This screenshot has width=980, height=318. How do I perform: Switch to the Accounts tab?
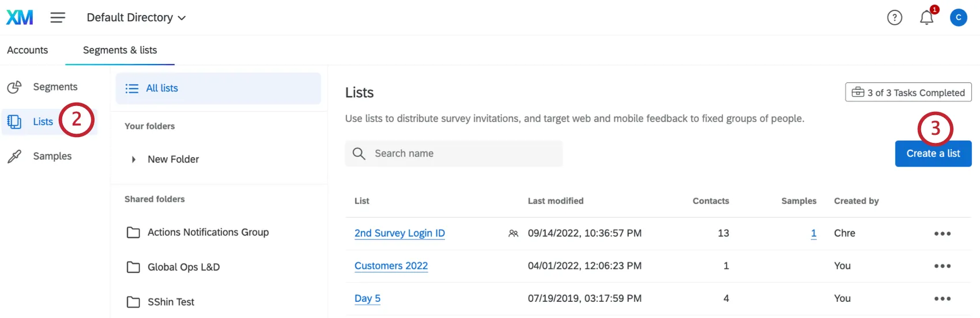(x=28, y=50)
